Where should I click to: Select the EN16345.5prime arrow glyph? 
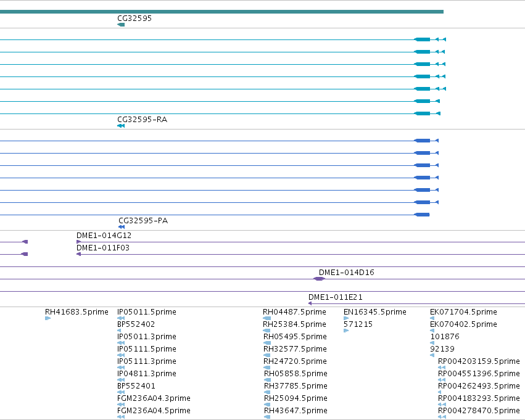coord(346,318)
